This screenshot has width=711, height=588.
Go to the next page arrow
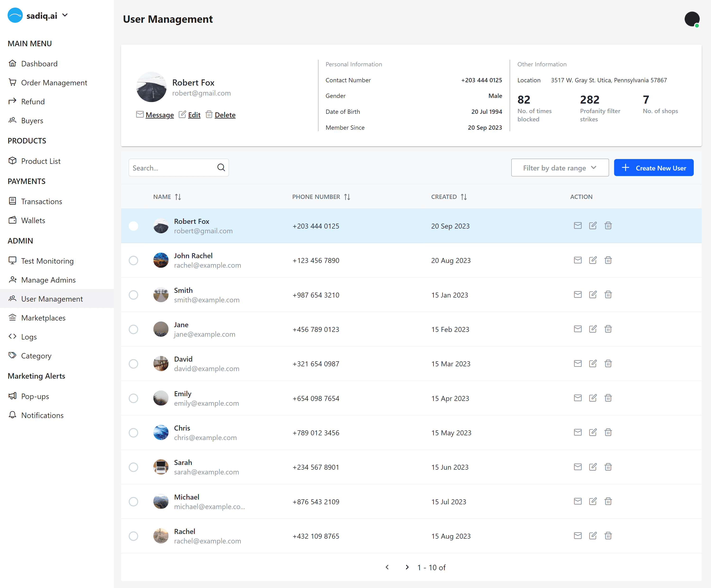(x=407, y=567)
